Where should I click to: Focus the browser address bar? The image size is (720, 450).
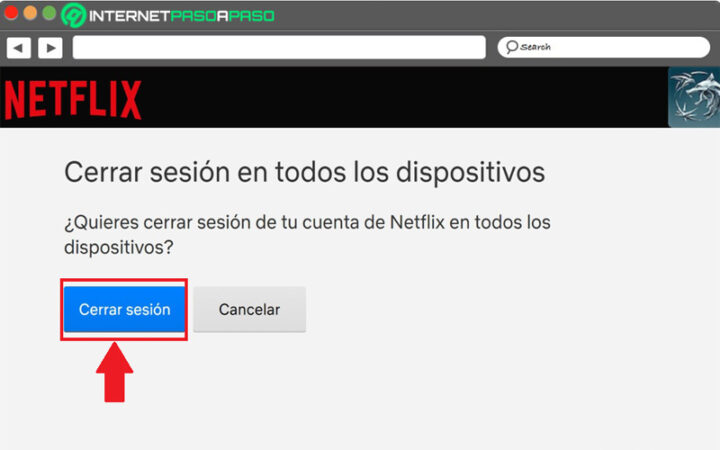coord(279,47)
